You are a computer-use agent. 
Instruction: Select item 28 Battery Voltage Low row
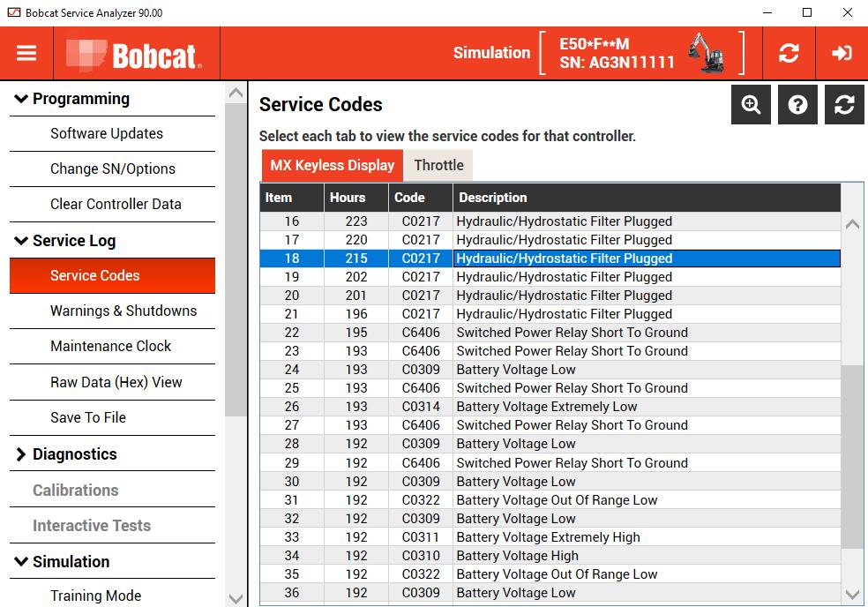[x=550, y=444]
